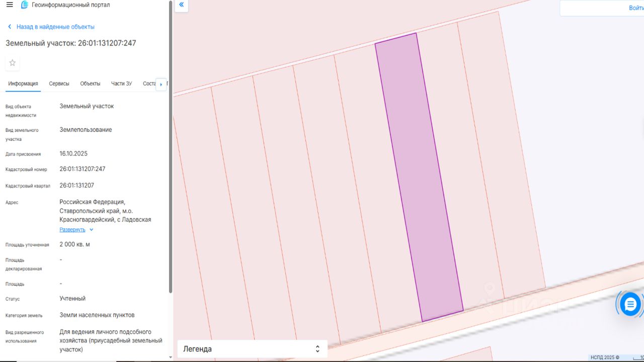Click Назад в найденные объекты link

coord(55,27)
